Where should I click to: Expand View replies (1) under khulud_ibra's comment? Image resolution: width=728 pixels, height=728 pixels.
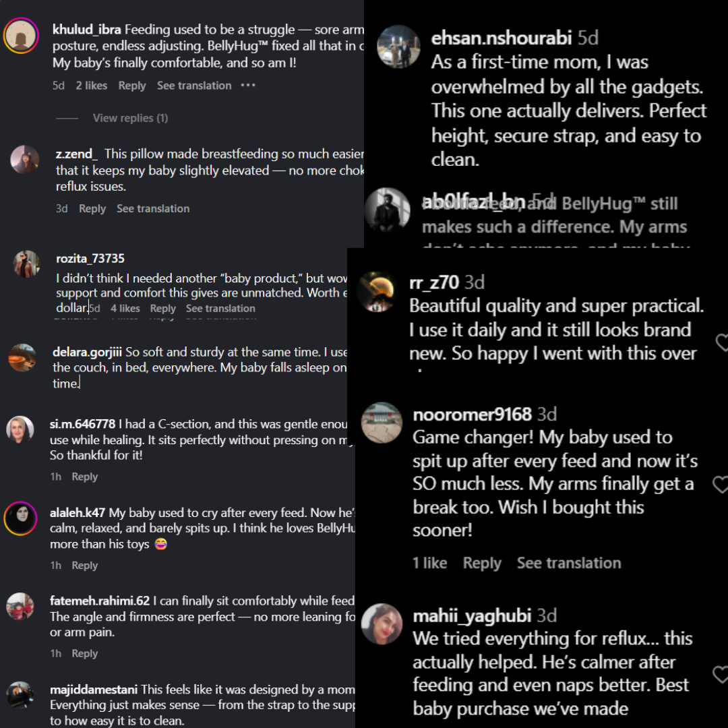(130, 118)
